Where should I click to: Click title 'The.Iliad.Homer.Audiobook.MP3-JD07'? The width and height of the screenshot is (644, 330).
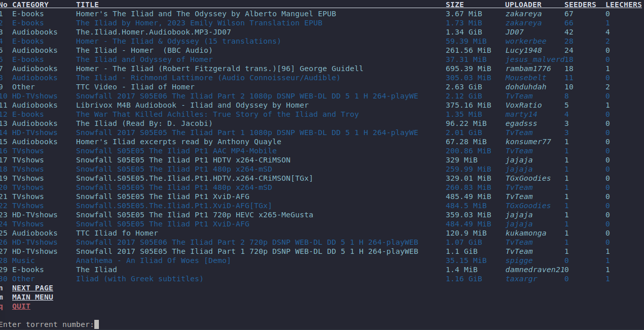[x=154, y=32]
